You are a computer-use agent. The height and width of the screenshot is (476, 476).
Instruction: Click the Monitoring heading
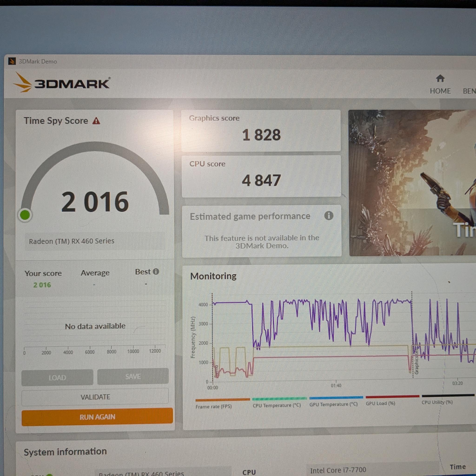(213, 276)
